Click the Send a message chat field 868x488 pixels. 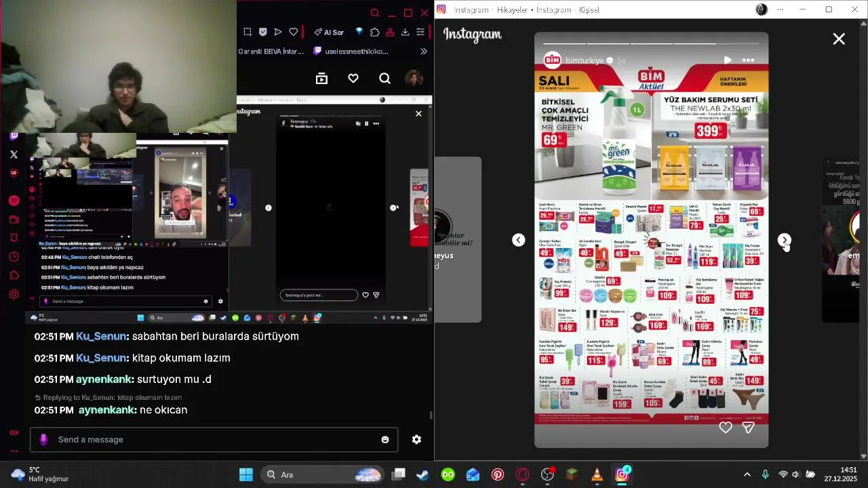click(214, 439)
